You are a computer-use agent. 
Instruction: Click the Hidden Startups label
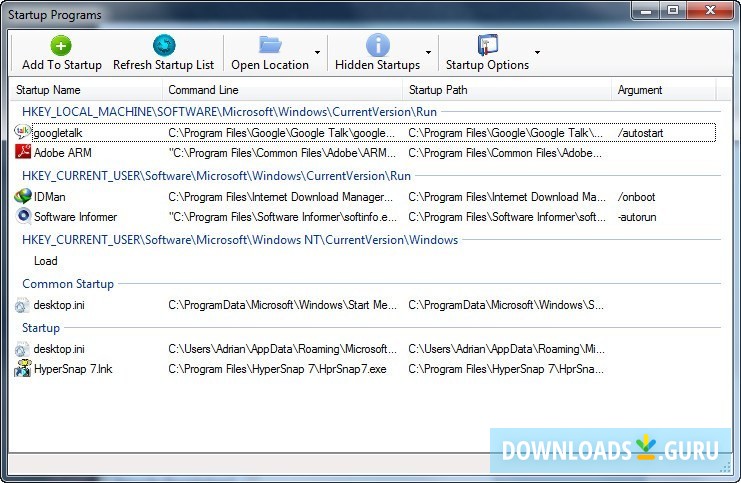click(378, 65)
